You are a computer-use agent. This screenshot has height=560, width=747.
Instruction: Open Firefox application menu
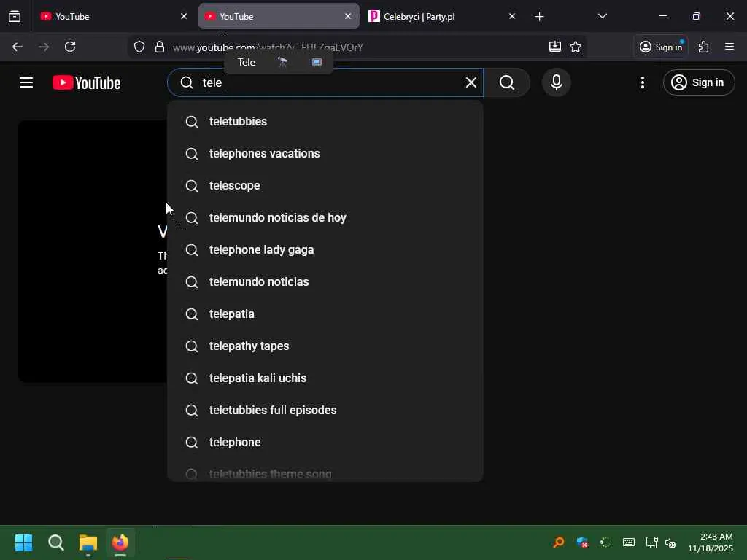(x=729, y=47)
